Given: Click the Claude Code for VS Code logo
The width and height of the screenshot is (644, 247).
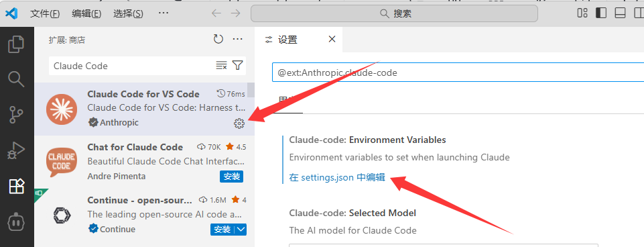Looking at the screenshot, I should click(x=61, y=109).
